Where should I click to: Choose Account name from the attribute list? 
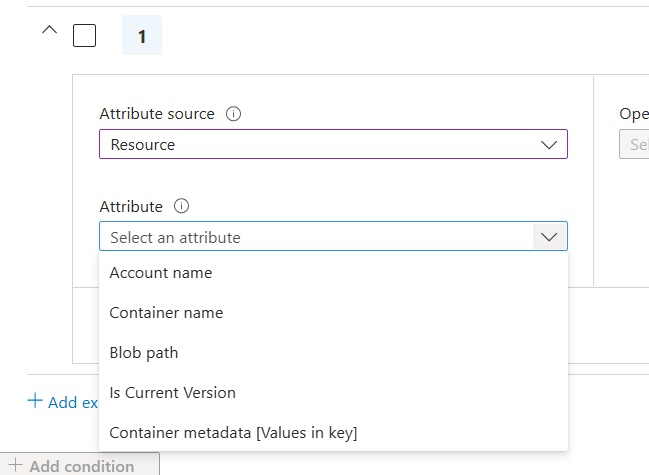161,273
